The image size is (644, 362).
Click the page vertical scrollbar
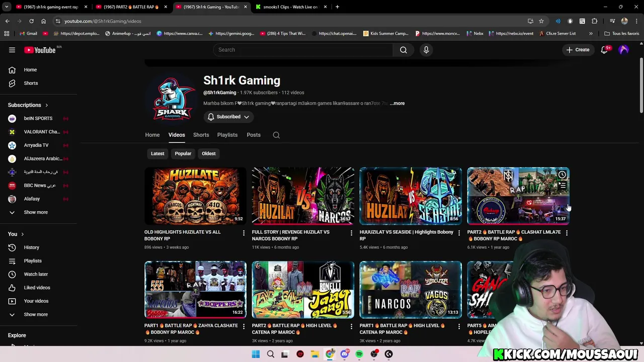click(x=641, y=85)
